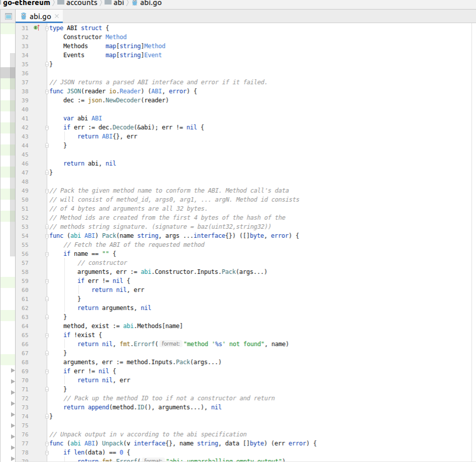The width and height of the screenshot is (476, 462).
Task: Click 'Methods' field name on line 33
Action: tap(75, 46)
